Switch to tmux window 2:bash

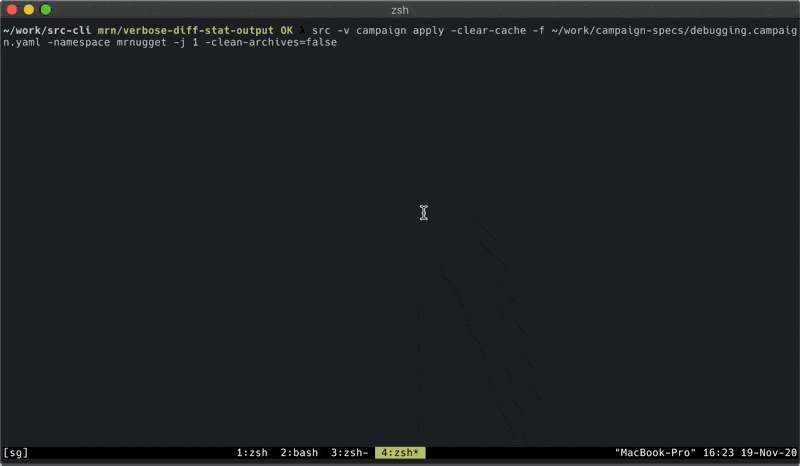pyautogui.click(x=299, y=453)
